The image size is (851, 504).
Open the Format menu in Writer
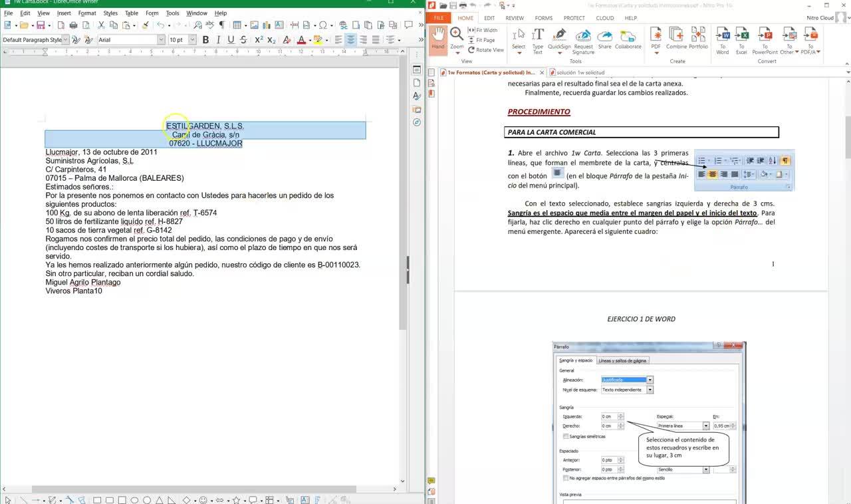click(87, 13)
